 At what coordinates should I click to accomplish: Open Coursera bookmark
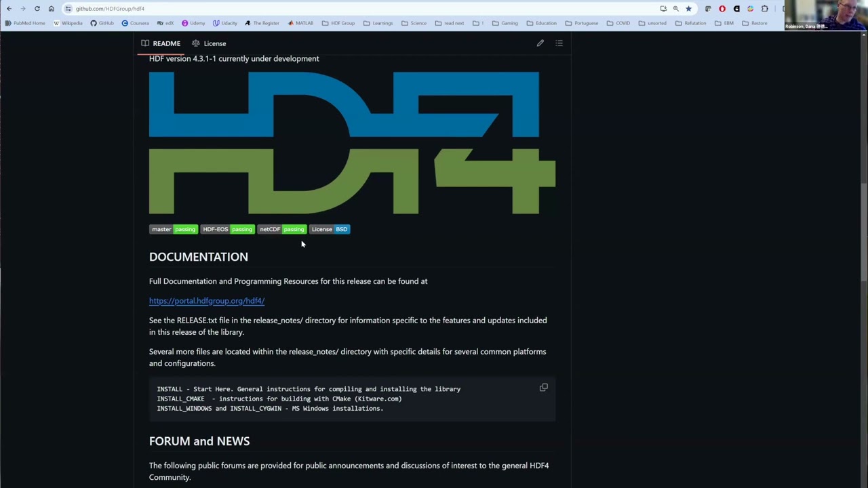pos(136,23)
